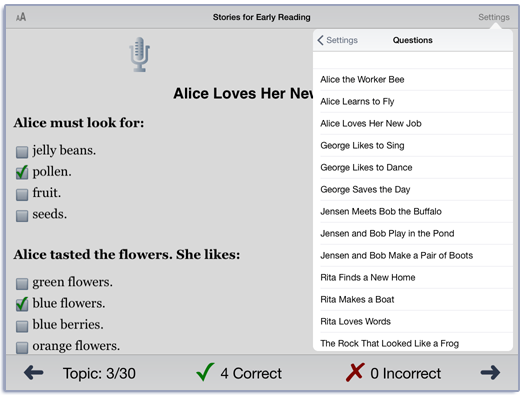Select Rita Finds a New Home

(x=413, y=278)
